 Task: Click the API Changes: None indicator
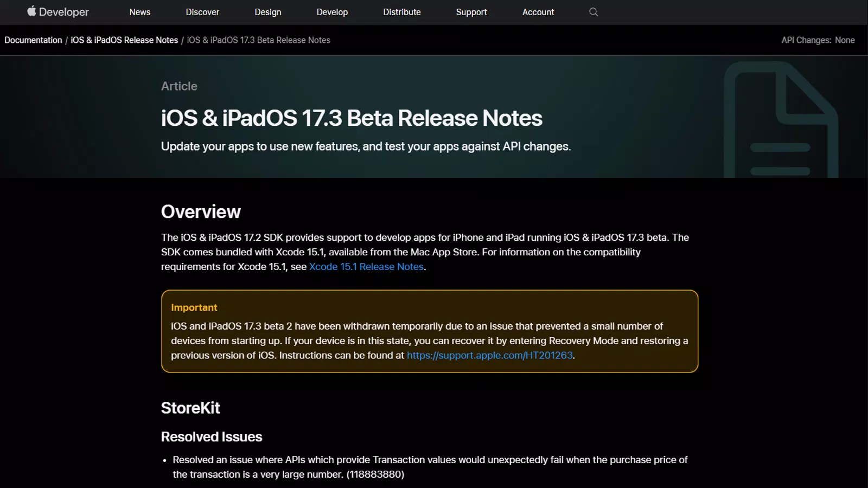click(x=818, y=40)
